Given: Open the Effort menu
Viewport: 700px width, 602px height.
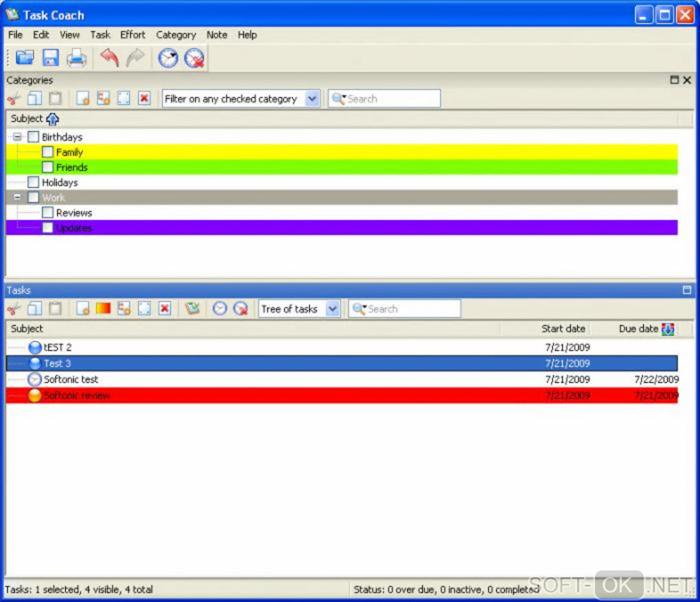Looking at the screenshot, I should (x=132, y=35).
